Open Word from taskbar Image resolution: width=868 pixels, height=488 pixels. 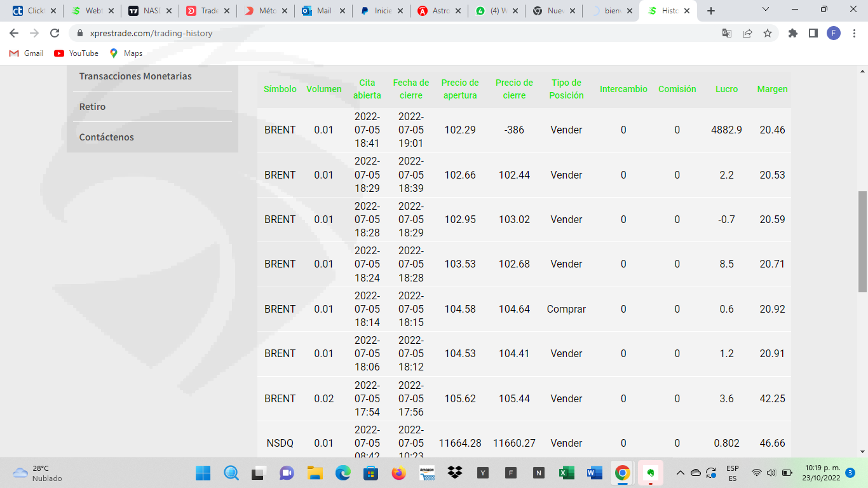595,473
